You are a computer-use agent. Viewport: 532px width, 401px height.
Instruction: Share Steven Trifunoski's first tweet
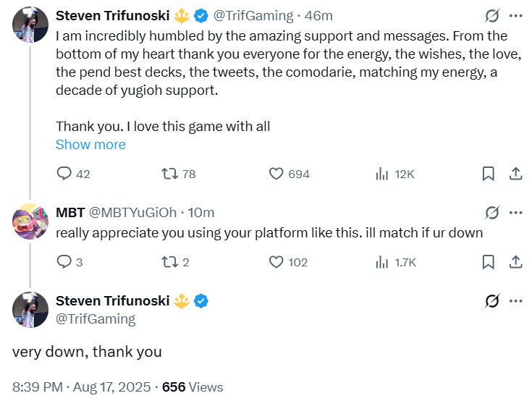point(515,174)
